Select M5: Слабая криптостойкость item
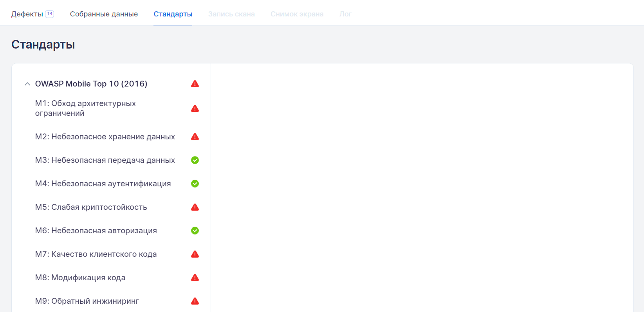The height and width of the screenshot is (312, 644). [91, 207]
